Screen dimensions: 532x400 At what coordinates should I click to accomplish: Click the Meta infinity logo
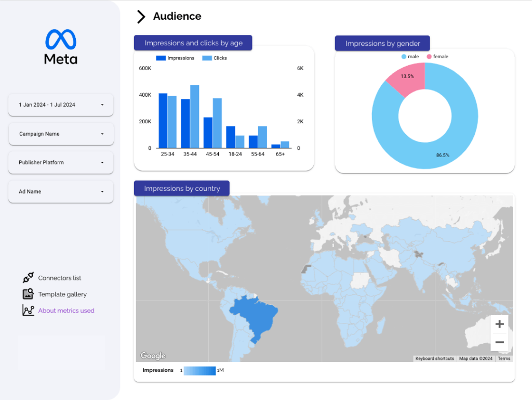pos(61,39)
